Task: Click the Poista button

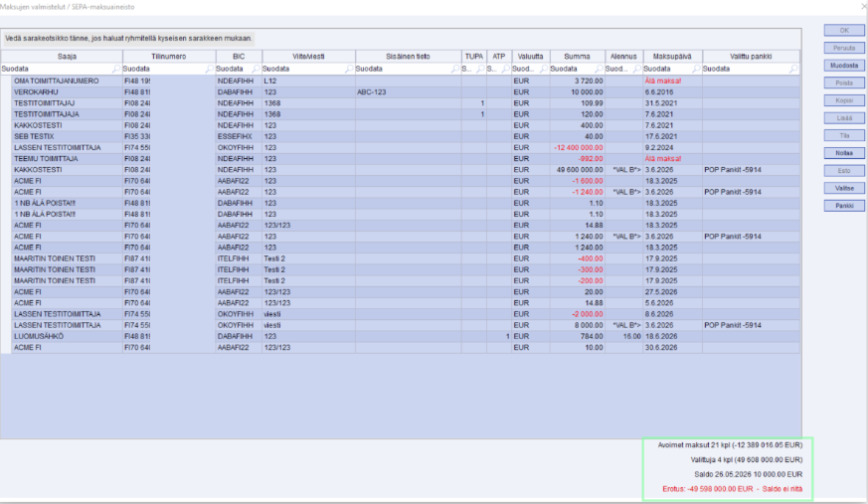Action: tap(844, 83)
